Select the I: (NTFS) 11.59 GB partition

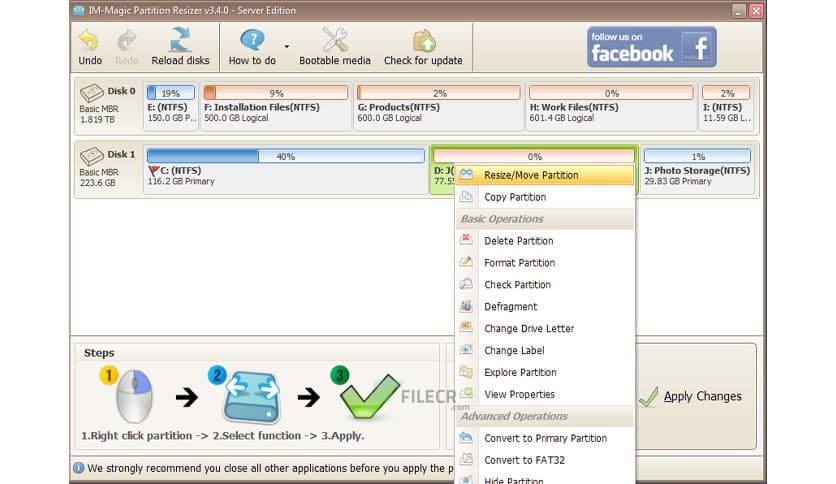pos(727,106)
